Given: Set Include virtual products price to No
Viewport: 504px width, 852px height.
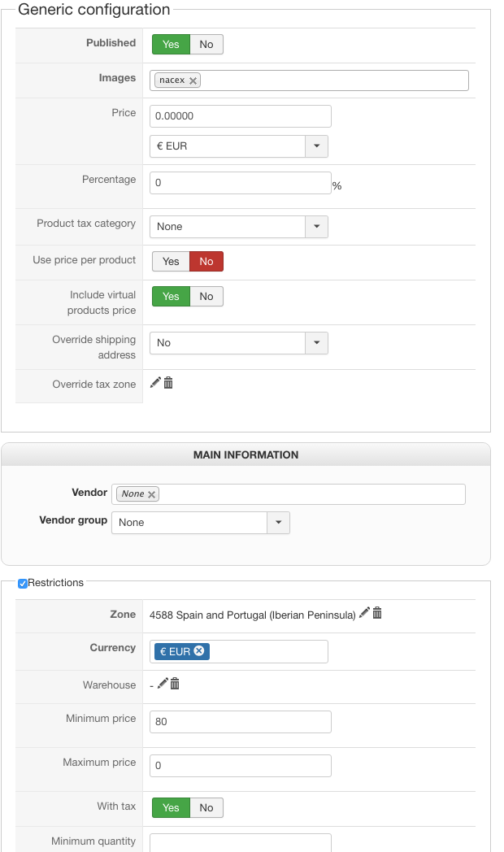Looking at the screenshot, I should pos(206,296).
